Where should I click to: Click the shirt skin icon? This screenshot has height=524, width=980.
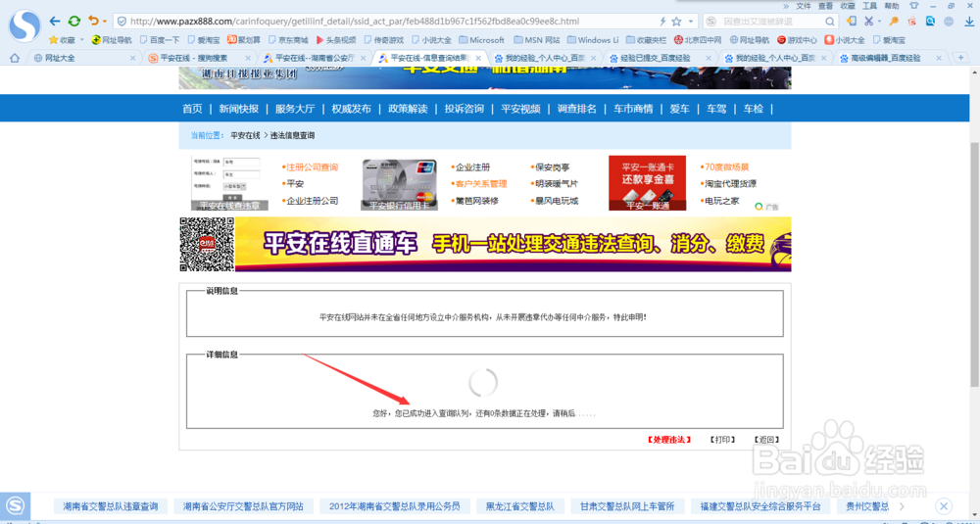913,6
